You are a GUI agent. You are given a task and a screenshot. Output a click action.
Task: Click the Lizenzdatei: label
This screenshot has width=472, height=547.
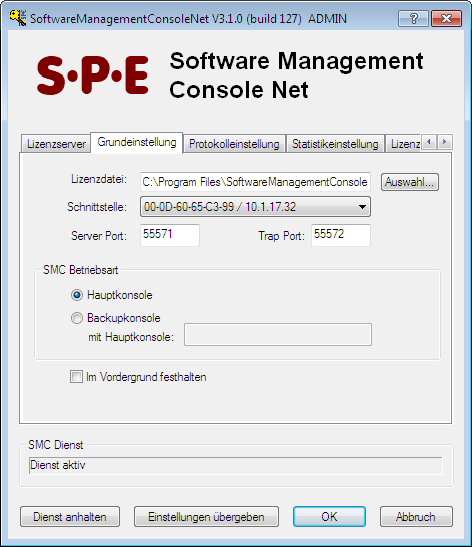99,179
